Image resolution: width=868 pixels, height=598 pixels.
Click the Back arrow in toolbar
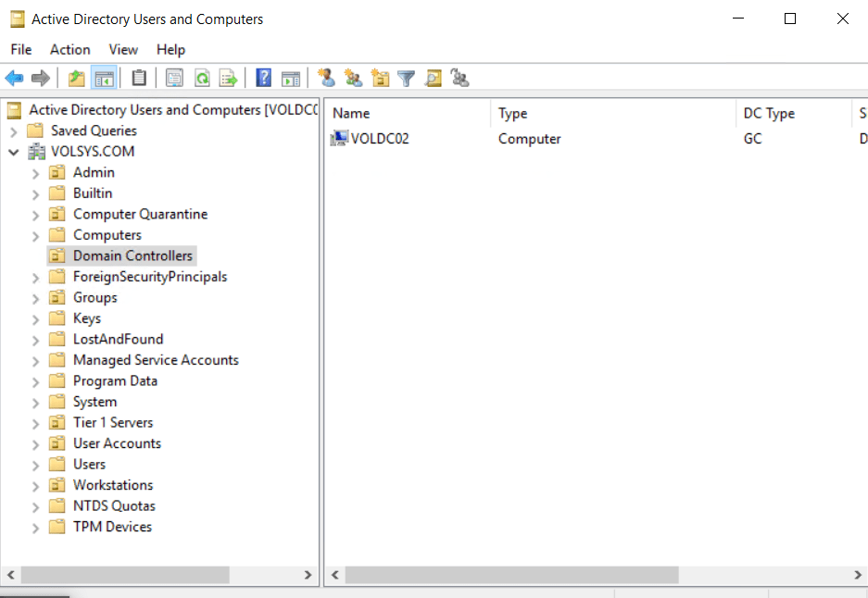[14, 79]
